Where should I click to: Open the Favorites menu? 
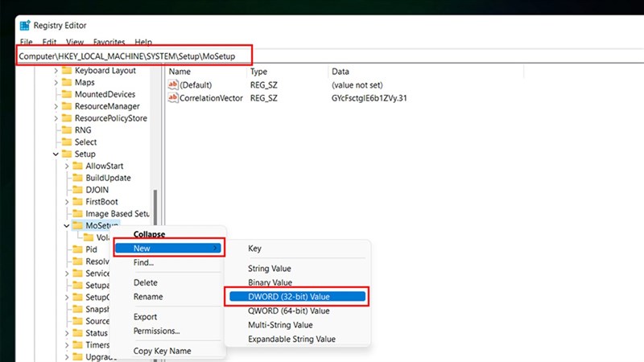tap(109, 42)
